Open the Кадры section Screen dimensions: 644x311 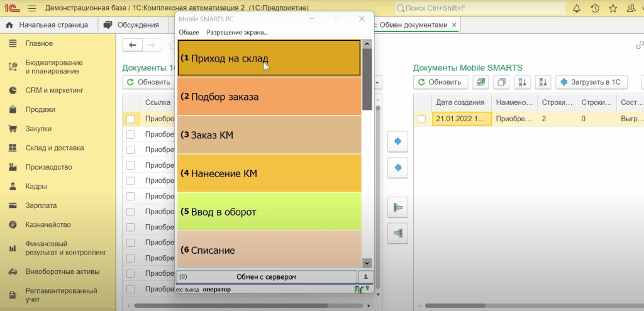tap(36, 186)
